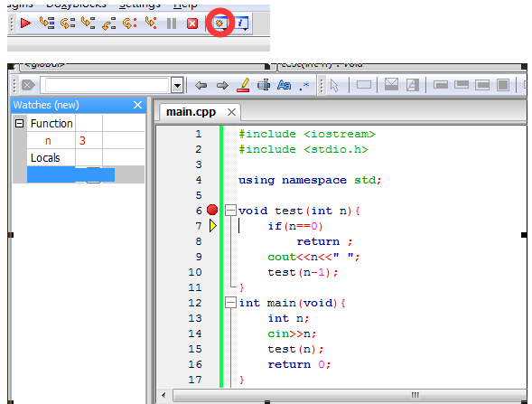Collapse the main function fold on line 12

click(230, 303)
